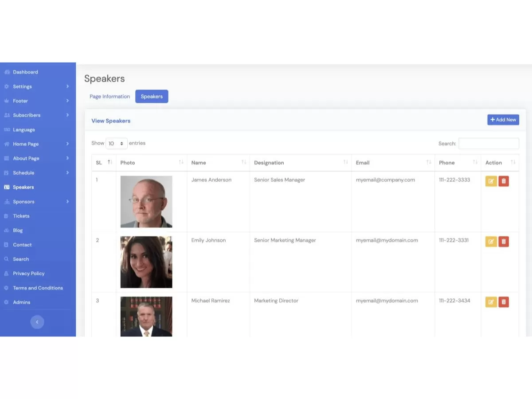The height and width of the screenshot is (399, 532).
Task: Click the edit icon for Michael Ramirez
Action: tap(491, 302)
